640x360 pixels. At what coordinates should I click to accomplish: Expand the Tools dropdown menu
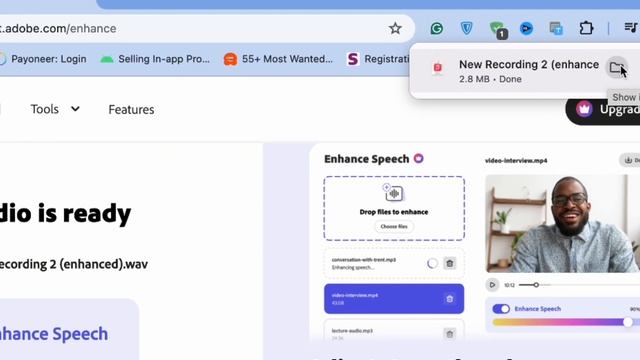click(x=55, y=109)
